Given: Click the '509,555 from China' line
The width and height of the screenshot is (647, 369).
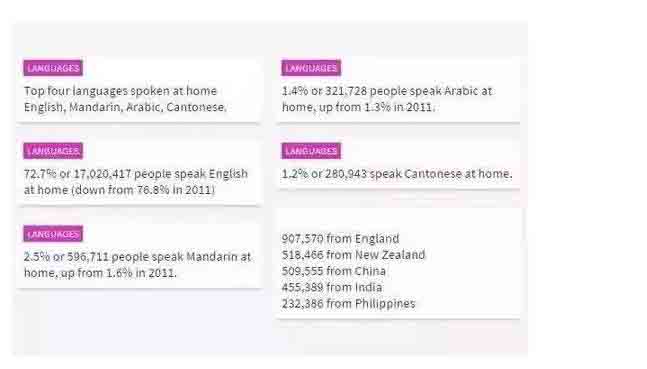Looking at the screenshot, I should point(334,271).
